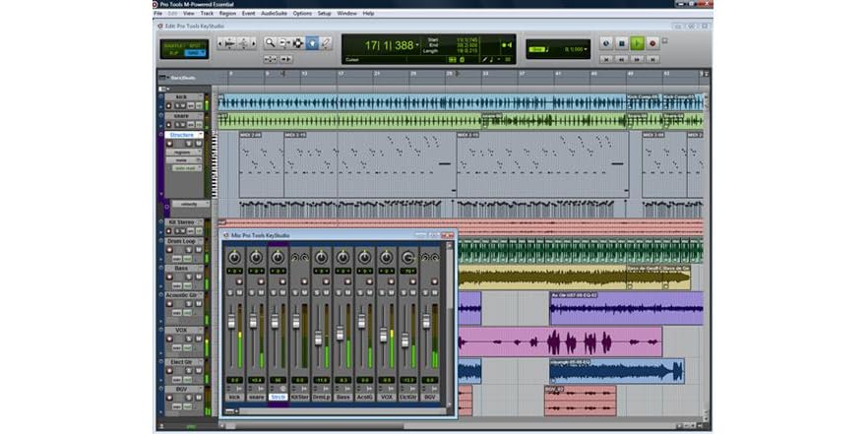This screenshot has height=434, width=868.
Task: Click the pan knob on kick mixer channel
Action: [234, 257]
